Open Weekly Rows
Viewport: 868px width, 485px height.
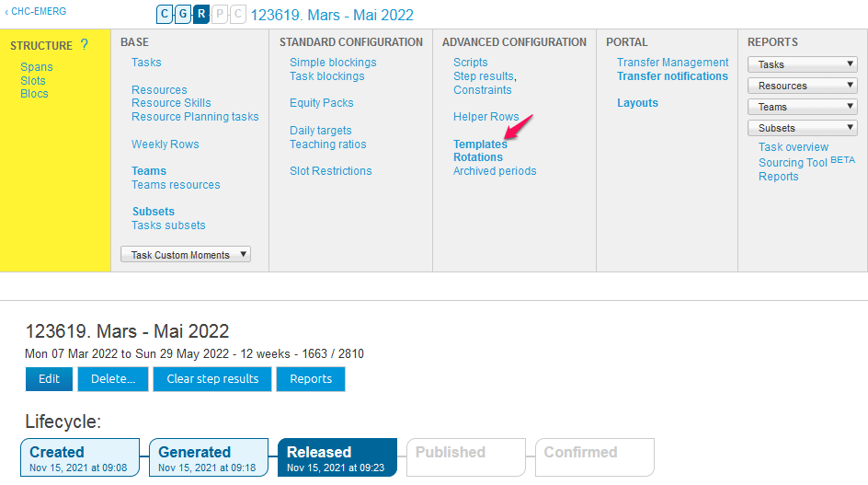point(165,144)
